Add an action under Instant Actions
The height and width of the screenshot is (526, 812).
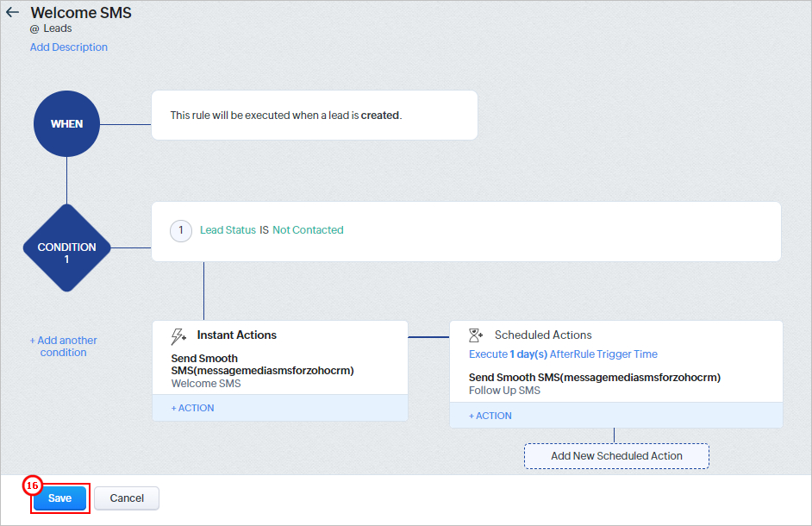click(x=192, y=408)
